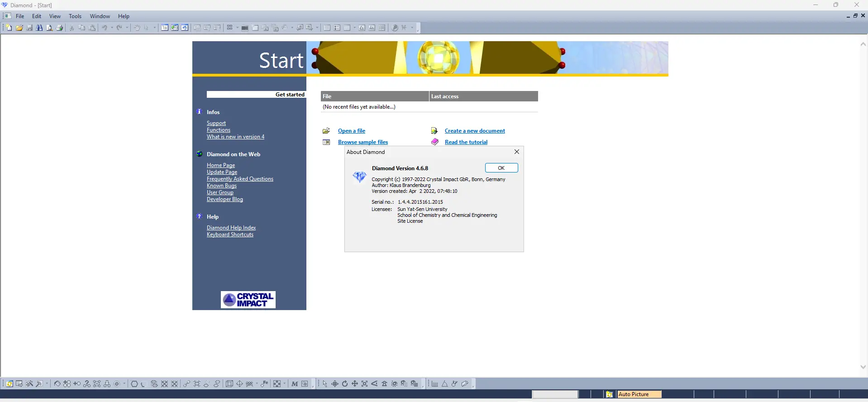
Task: Close the About Diamond dialog with X
Action: pos(516,152)
